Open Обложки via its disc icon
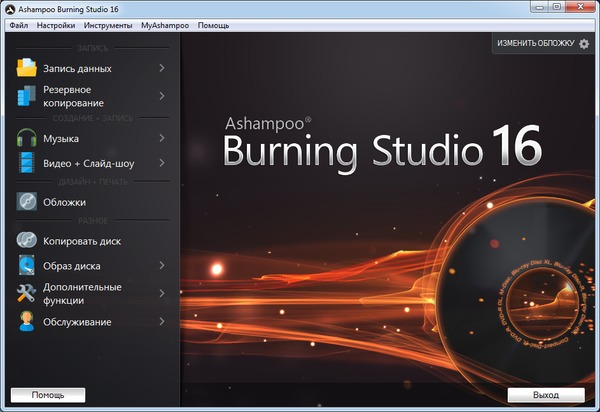The width and height of the screenshot is (600, 412). tap(26, 202)
